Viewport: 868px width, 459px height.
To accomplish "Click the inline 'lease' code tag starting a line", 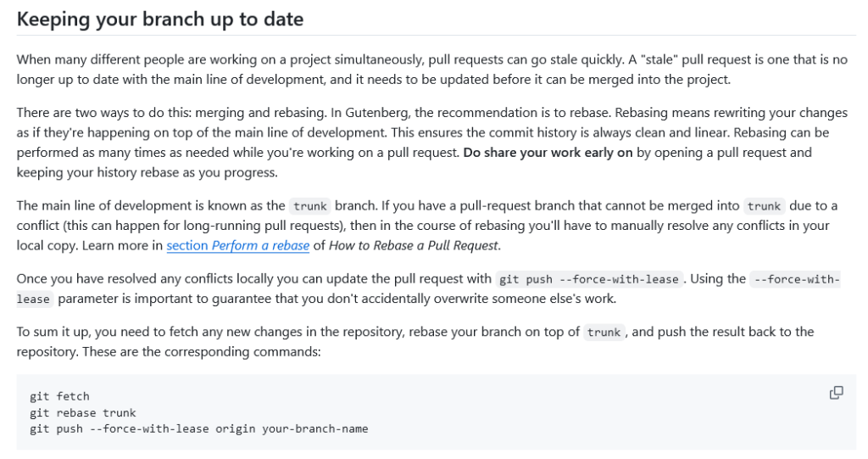I will [34, 299].
